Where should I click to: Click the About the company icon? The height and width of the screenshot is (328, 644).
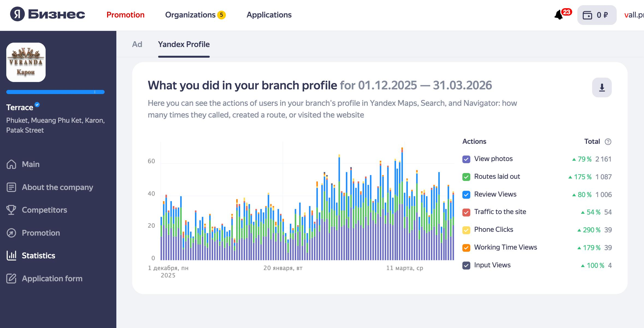[11, 187]
